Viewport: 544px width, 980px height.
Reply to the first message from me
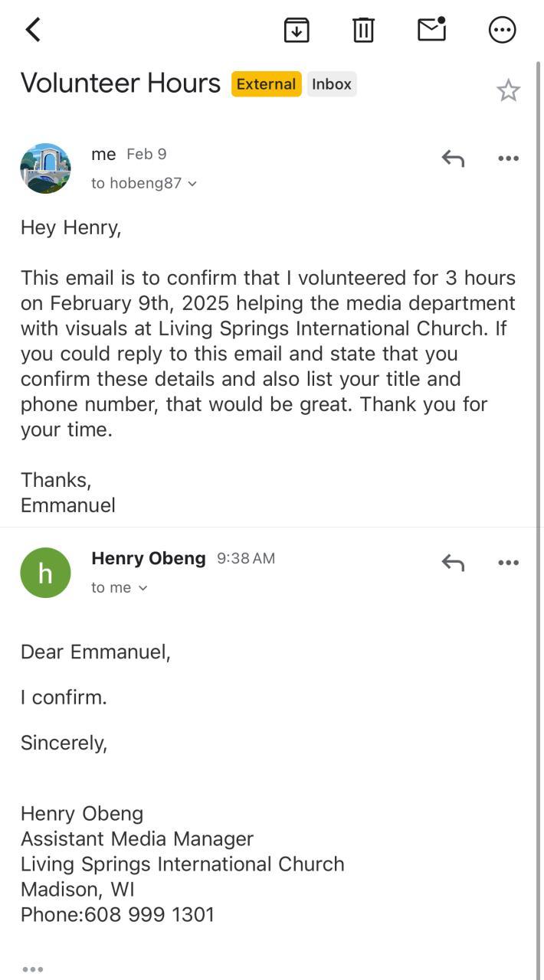click(x=453, y=158)
